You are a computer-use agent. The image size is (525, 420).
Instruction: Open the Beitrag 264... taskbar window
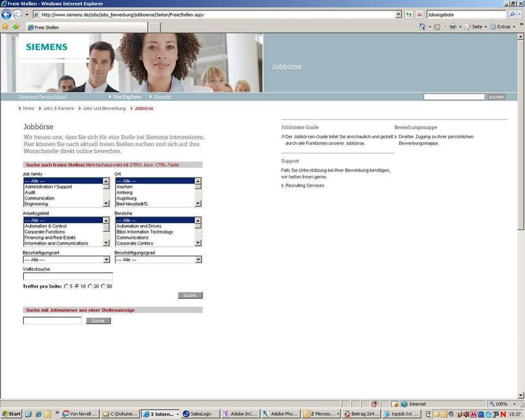362,414
